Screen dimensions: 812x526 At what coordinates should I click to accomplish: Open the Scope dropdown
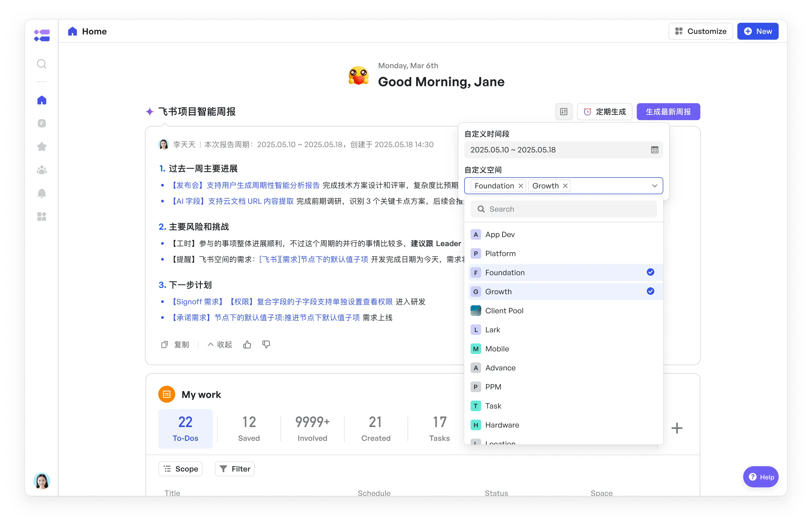tap(181, 469)
